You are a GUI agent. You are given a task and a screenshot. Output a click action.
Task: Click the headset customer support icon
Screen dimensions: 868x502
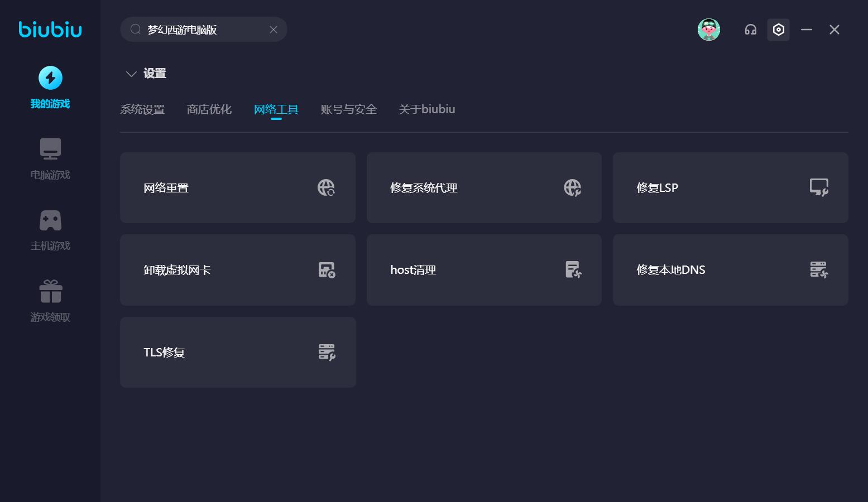tap(750, 30)
